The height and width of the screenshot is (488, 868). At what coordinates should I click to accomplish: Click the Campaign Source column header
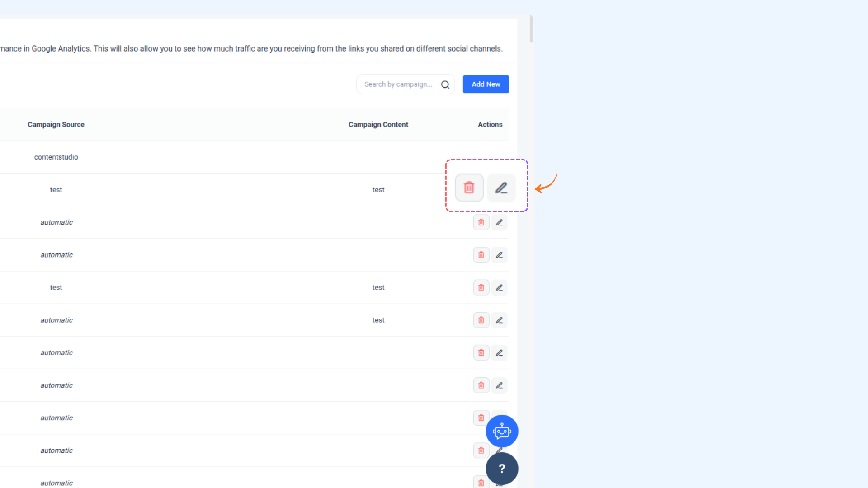pyautogui.click(x=56, y=124)
